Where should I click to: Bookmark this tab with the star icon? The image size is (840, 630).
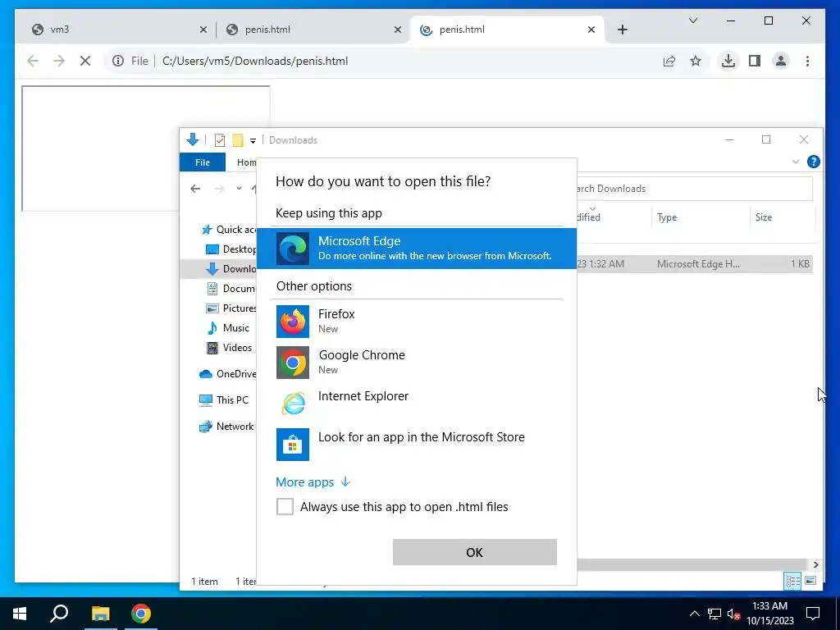coord(696,61)
